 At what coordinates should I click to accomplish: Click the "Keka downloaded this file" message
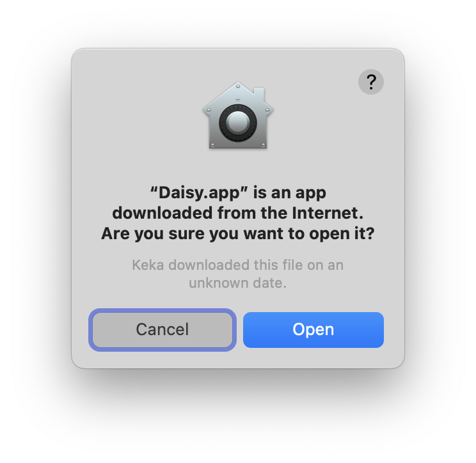(238, 274)
